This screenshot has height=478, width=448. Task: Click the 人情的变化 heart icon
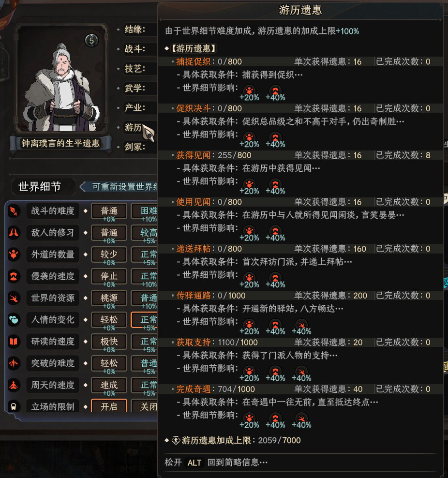click(14, 320)
